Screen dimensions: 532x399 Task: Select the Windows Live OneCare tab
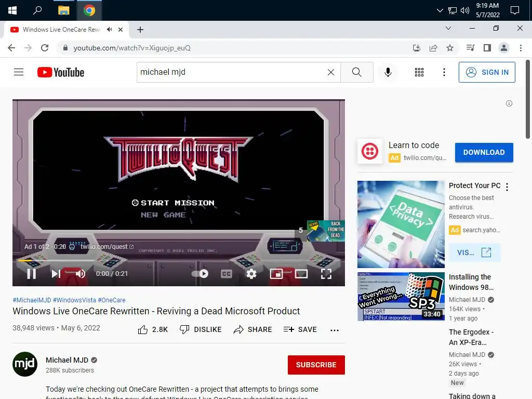coord(66,30)
